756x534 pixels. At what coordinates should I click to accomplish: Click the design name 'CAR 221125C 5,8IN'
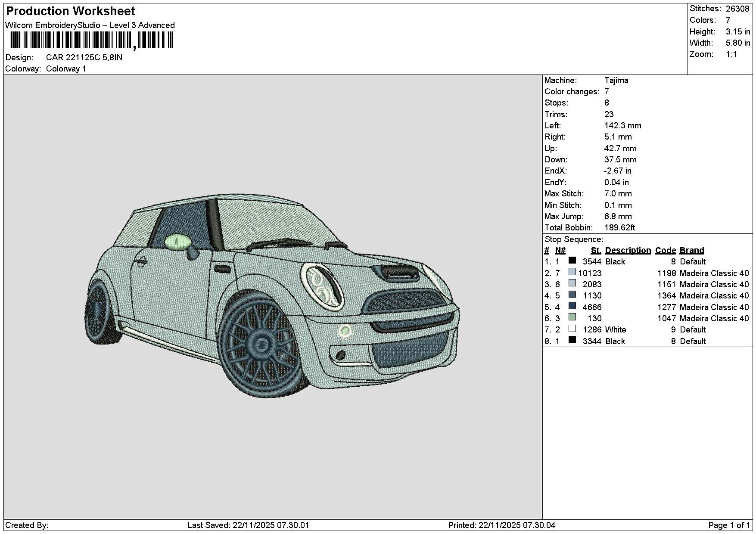(x=84, y=58)
